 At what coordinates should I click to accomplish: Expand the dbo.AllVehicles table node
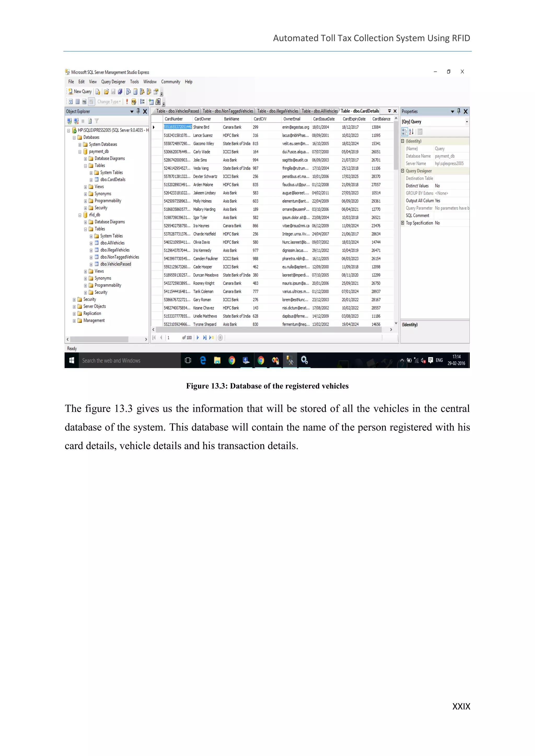click(91, 243)
